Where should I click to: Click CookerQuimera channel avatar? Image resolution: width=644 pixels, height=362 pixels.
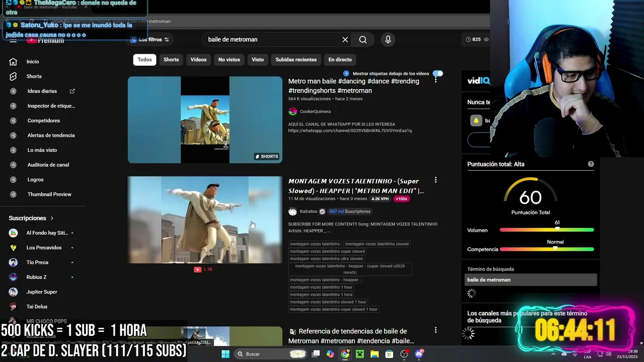pos(293,112)
